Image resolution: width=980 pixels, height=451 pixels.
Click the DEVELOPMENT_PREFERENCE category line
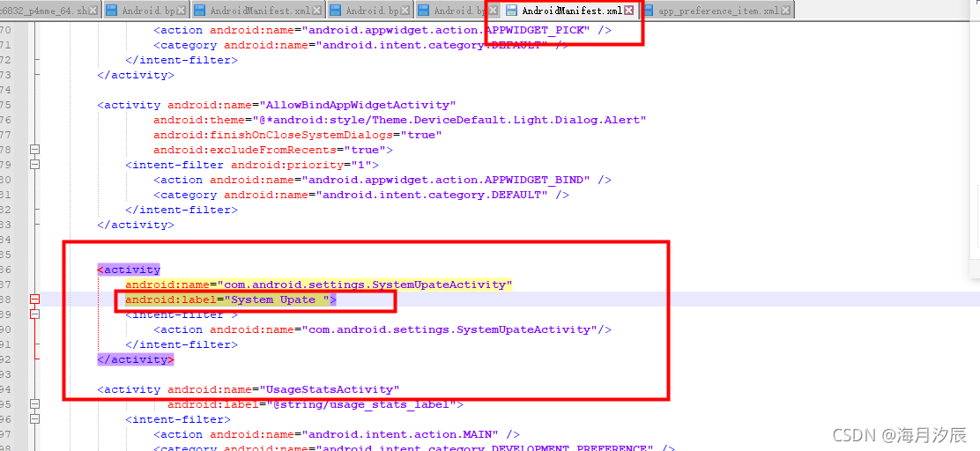(414, 447)
